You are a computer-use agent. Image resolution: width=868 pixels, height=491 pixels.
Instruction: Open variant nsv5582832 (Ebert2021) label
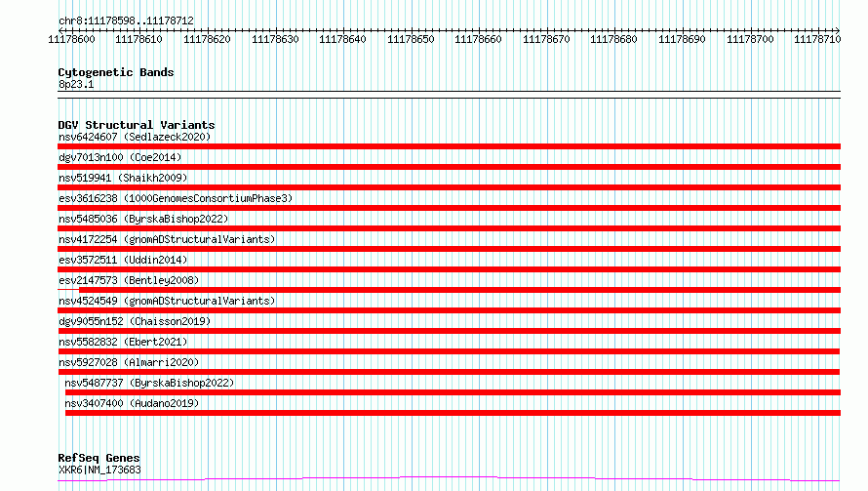click(123, 342)
